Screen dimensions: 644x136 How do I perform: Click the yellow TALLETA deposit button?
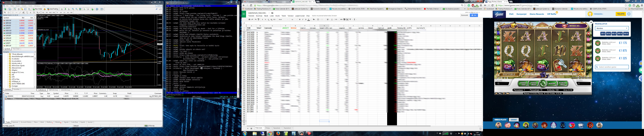click(x=621, y=14)
